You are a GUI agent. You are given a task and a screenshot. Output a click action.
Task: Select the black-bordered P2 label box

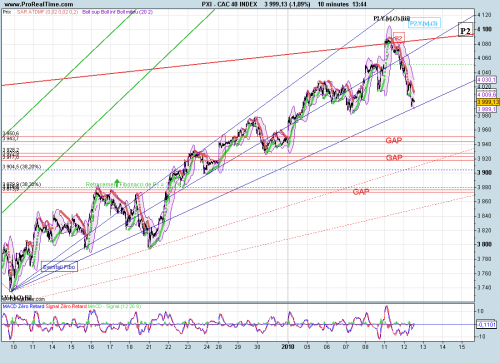pos(465,30)
